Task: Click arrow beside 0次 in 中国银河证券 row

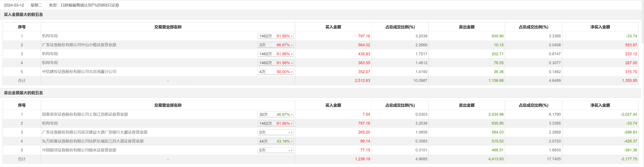Action: [x=292, y=150]
